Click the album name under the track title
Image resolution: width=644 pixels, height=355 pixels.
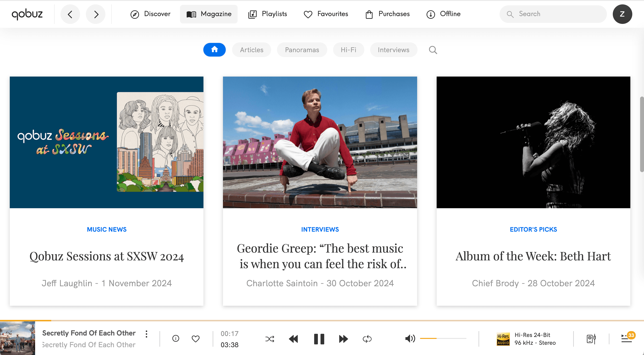(89, 345)
